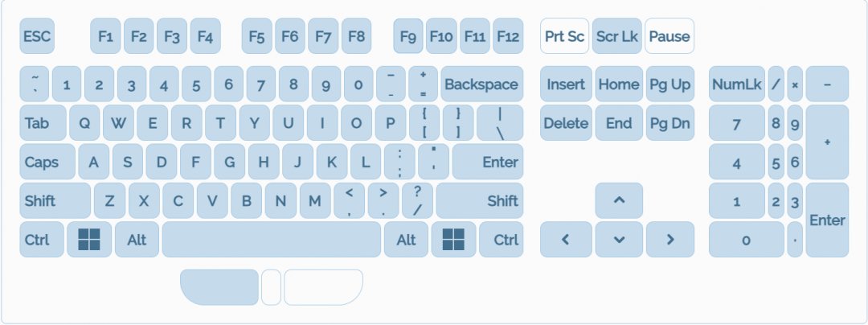The width and height of the screenshot is (868, 325).
Task: Click the spacebar key
Action: point(272,240)
